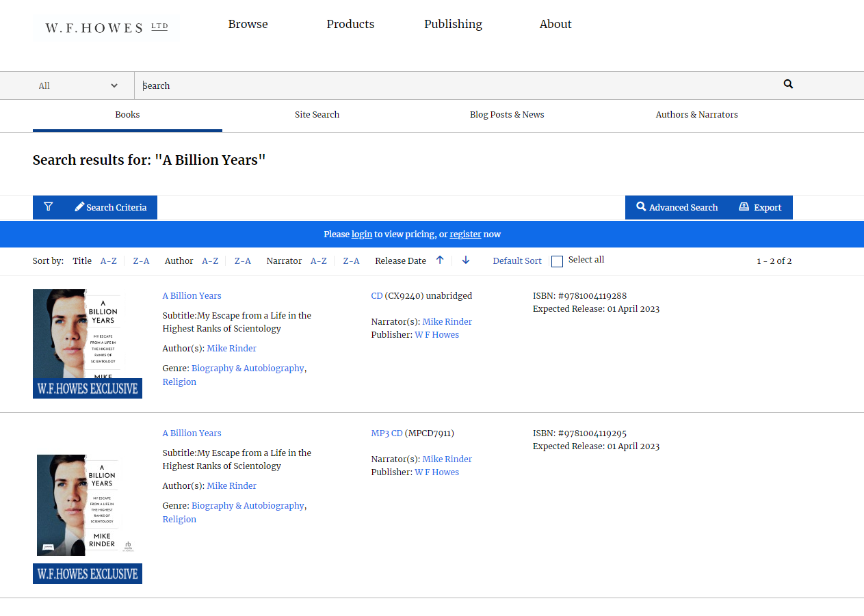Viewport: 864px width, 616px height.
Task: Sort by Title A-Z
Action: coord(108,261)
